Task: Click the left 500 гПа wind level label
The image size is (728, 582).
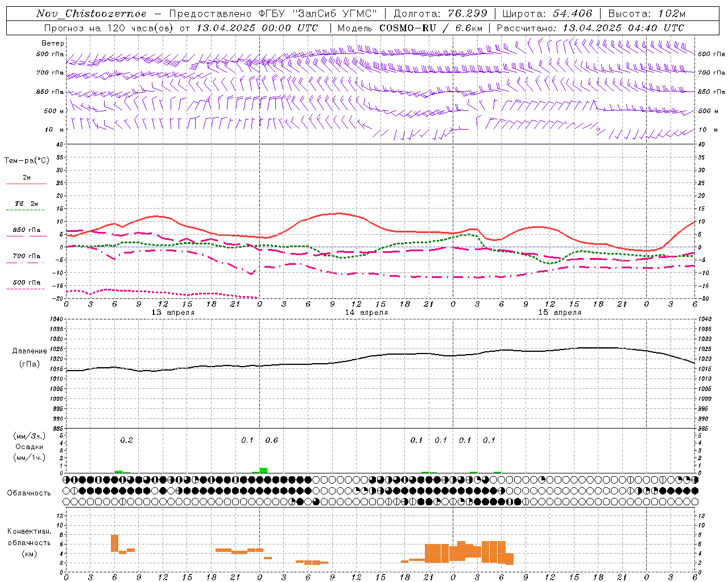Action: point(50,54)
